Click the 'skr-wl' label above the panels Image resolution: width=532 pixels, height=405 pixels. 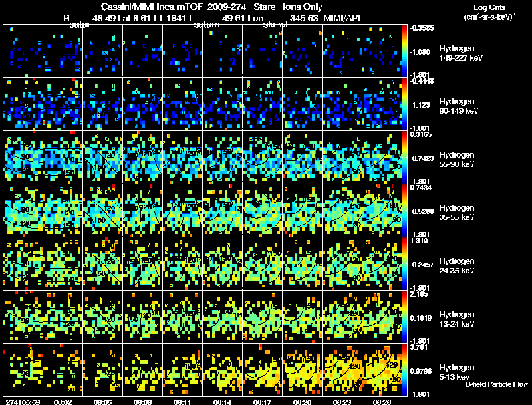(275, 25)
